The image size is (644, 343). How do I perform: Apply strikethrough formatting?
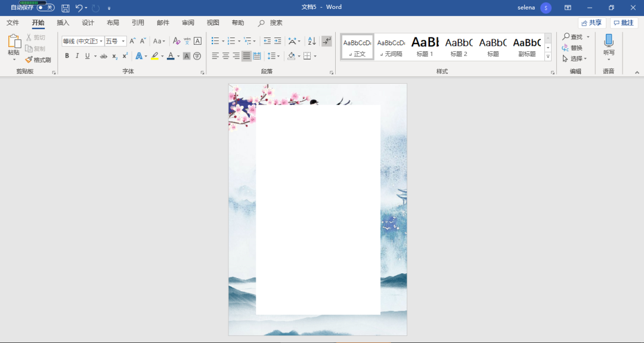click(104, 56)
